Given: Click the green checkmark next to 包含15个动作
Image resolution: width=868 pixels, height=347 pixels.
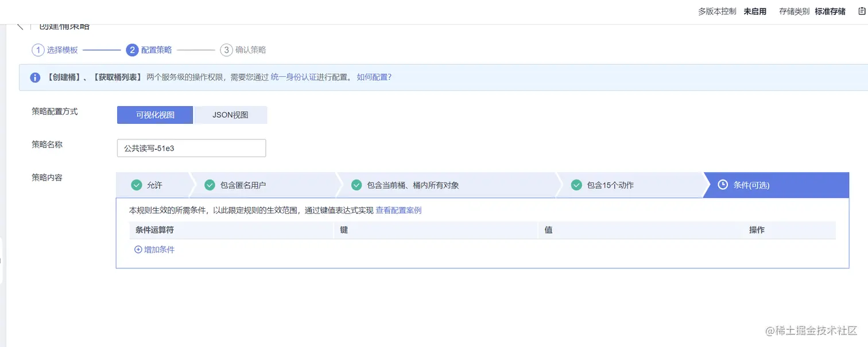Looking at the screenshot, I should click(576, 185).
